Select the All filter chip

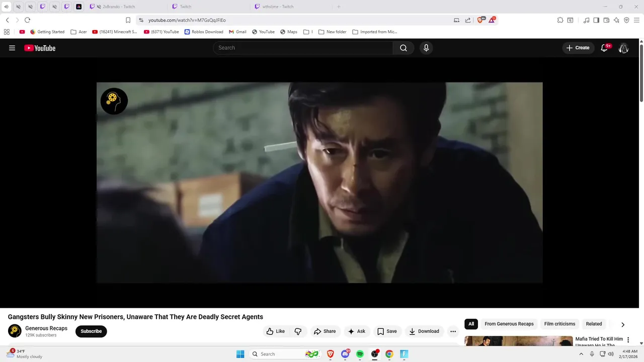pos(471,324)
